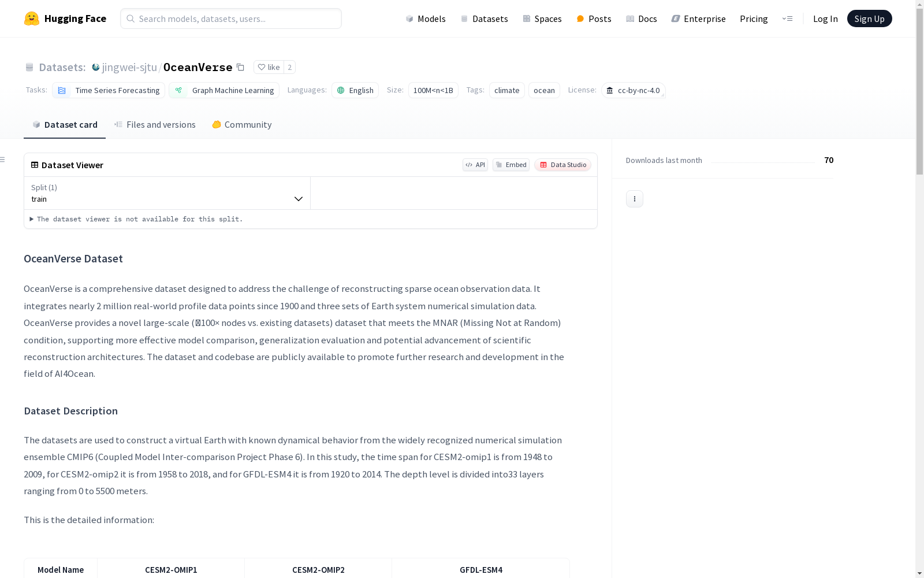Open the Split train dropdown
The width and height of the screenshot is (924, 578).
click(167, 193)
